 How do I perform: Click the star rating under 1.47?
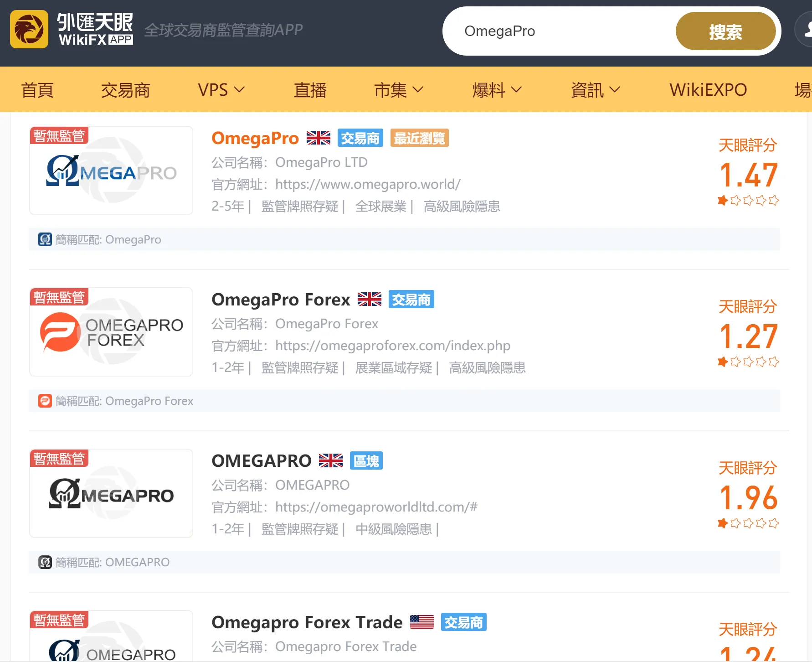pyautogui.click(x=748, y=200)
